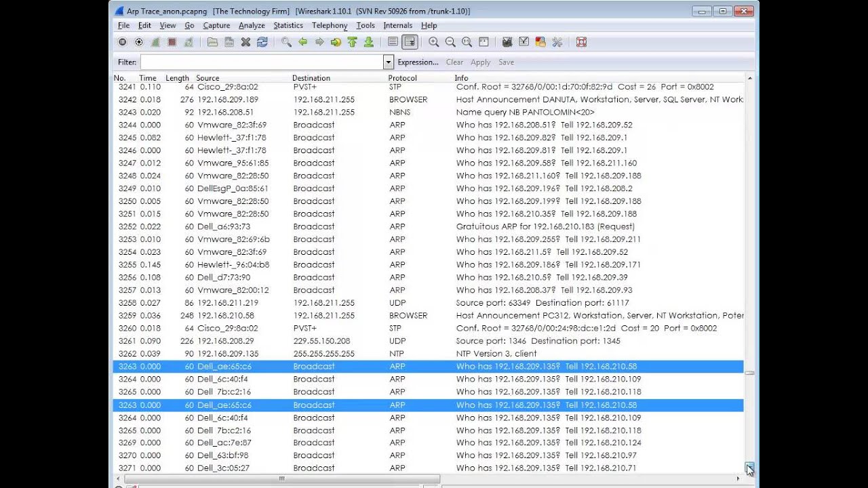Click into the display Filter field
The height and width of the screenshot is (488, 868).
(x=262, y=62)
